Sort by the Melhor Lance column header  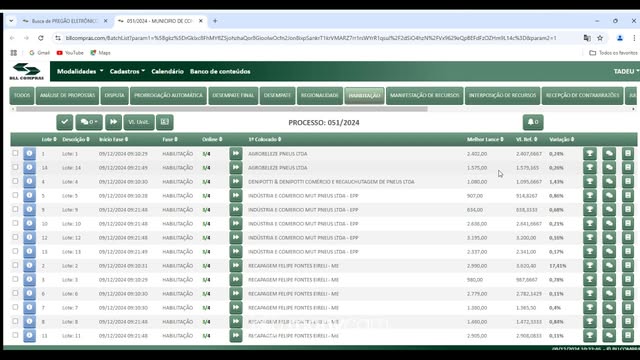click(x=485, y=139)
